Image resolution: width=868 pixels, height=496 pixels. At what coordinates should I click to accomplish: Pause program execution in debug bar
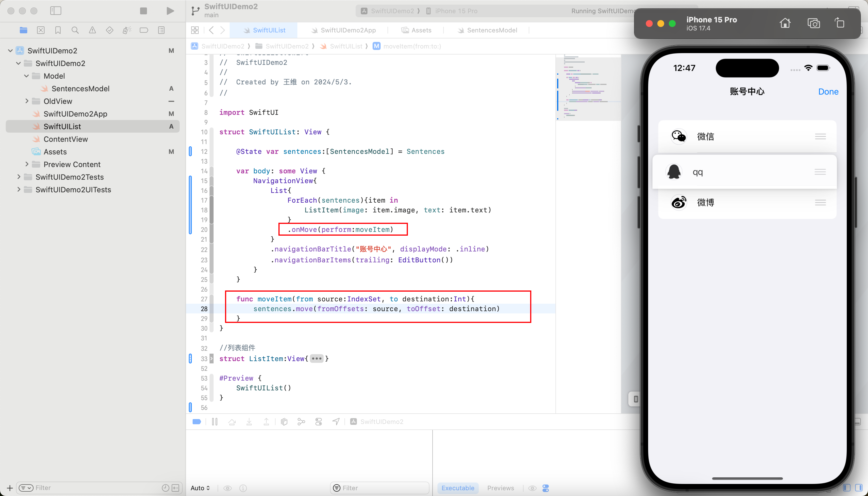coord(215,422)
